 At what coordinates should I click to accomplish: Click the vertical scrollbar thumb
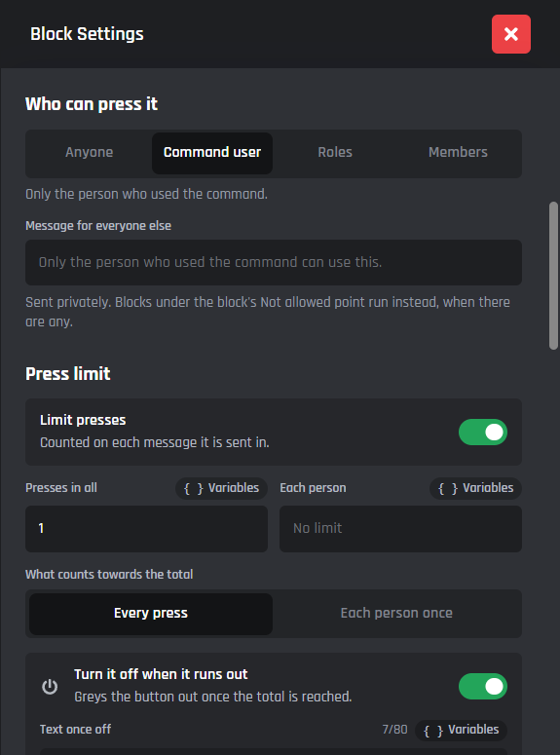[x=553, y=276]
